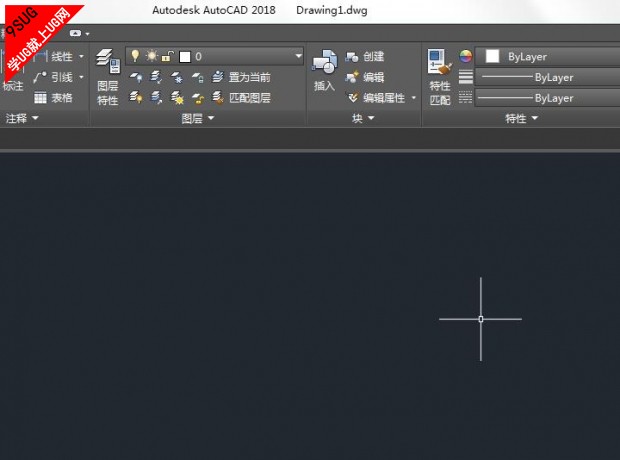Expand the 块 (Block) panel title
620x460 pixels.
(363, 118)
